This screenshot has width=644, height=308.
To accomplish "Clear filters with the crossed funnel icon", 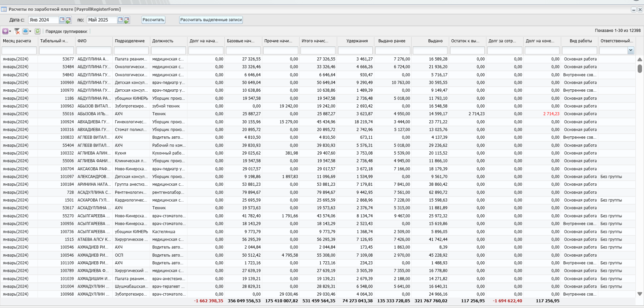I will click(17, 31).
